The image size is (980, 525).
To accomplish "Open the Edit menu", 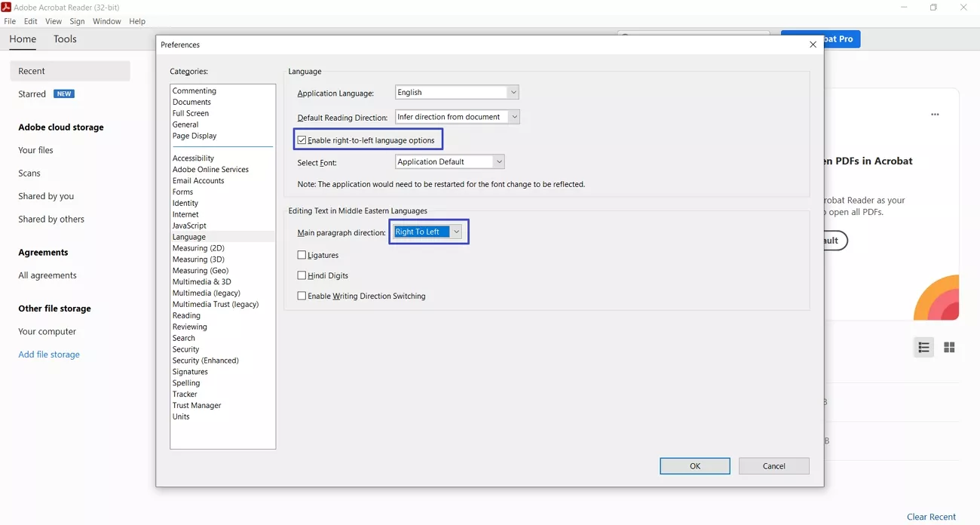I will coord(30,21).
